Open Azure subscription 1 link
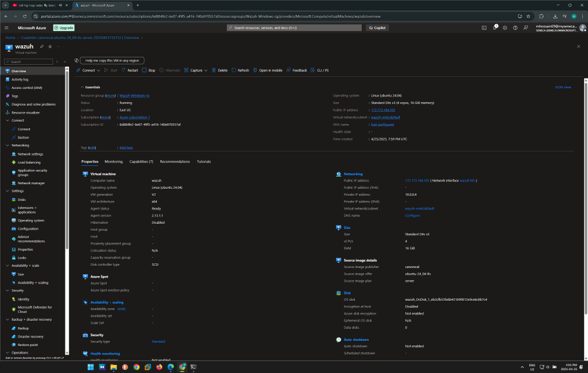 click(134, 117)
